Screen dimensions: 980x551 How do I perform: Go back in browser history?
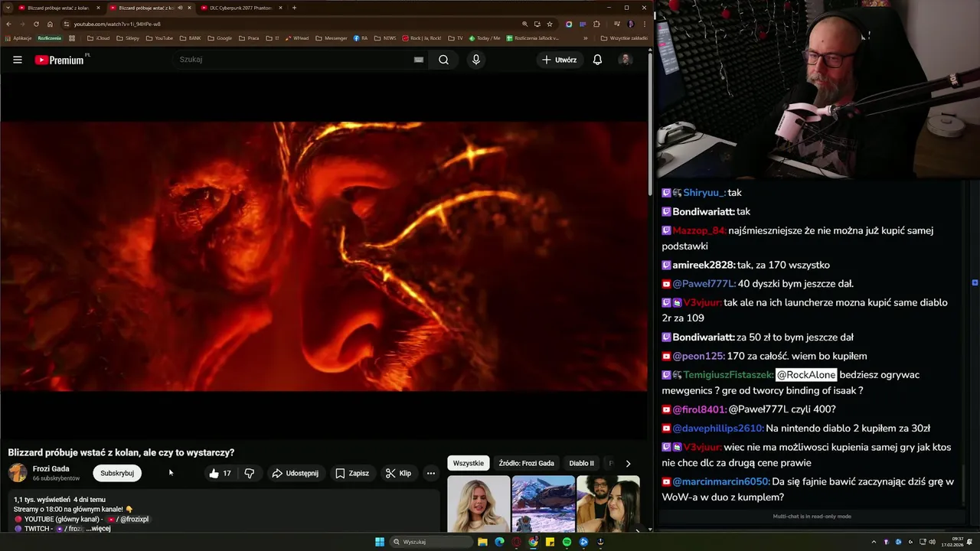point(8,24)
